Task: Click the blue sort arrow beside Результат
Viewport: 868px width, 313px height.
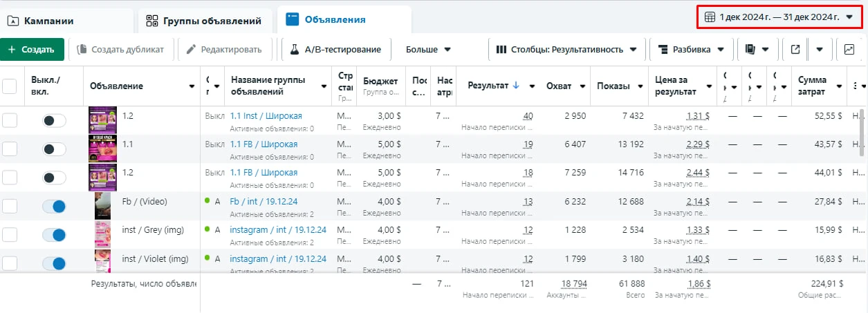Action: pyautogui.click(x=515, y=86)
